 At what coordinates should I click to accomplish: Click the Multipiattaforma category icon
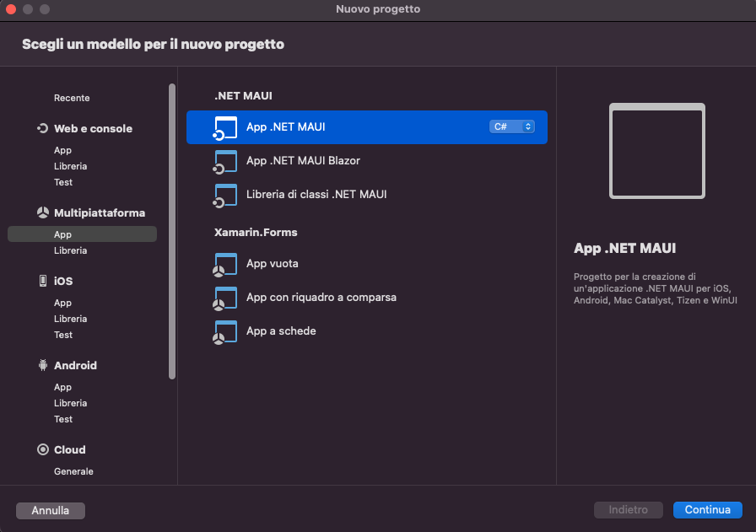pos(43,212)
